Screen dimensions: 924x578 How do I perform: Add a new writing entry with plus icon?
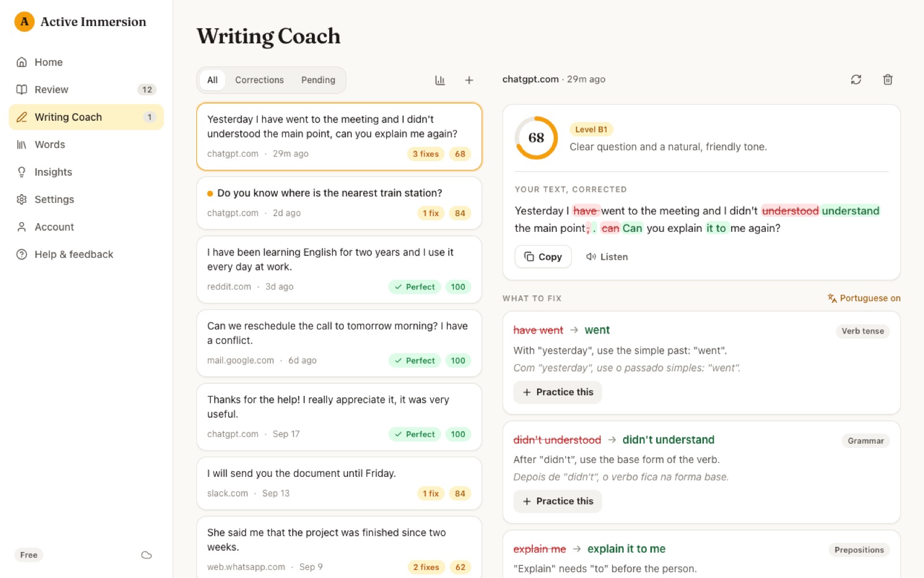tap(469, 80)
